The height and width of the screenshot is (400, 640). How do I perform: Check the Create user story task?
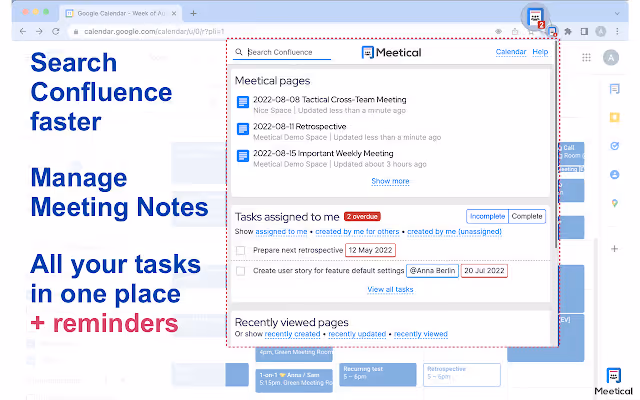tap(240, 271)
